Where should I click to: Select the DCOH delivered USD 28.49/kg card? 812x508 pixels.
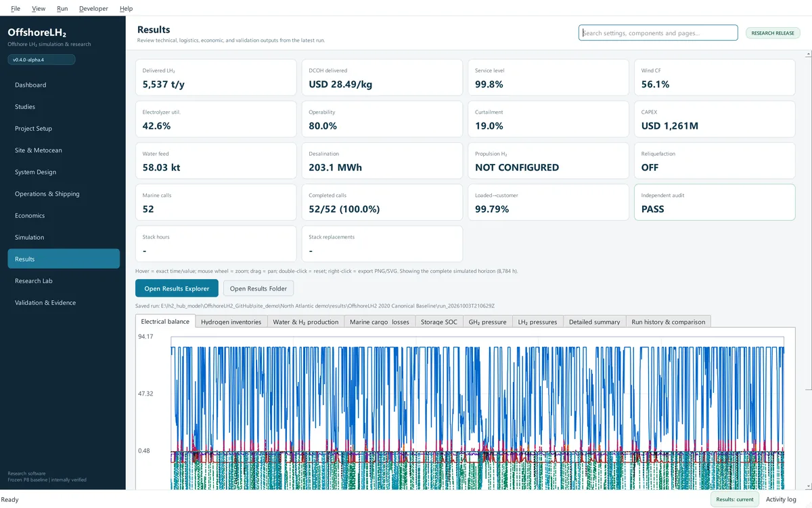(382, 78)
